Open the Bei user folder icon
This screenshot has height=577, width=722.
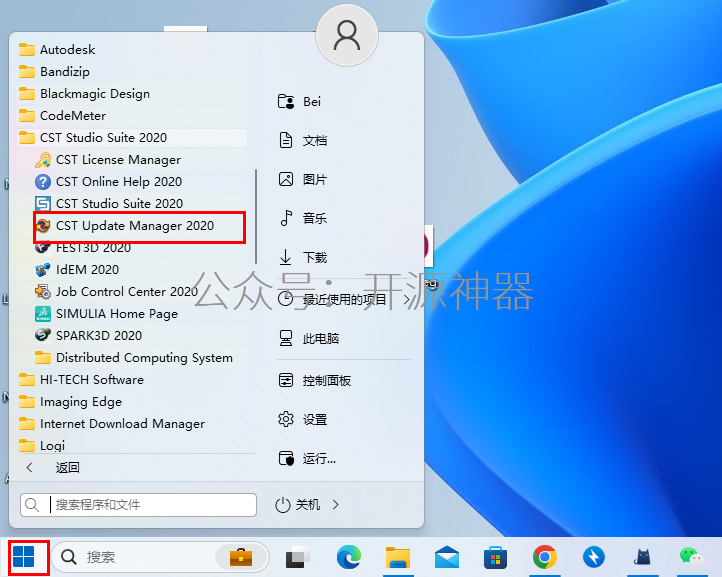click(286, 101)
